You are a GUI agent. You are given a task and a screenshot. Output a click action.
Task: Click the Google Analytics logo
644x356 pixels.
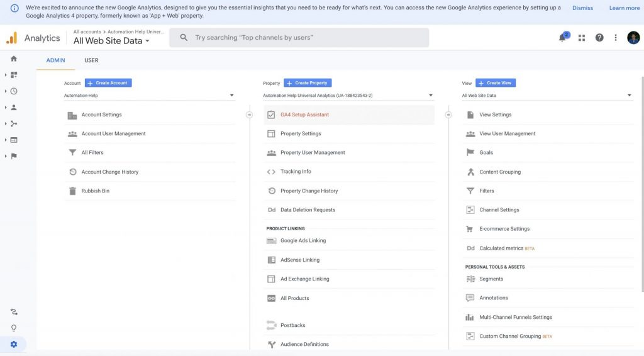click(11, 38)
